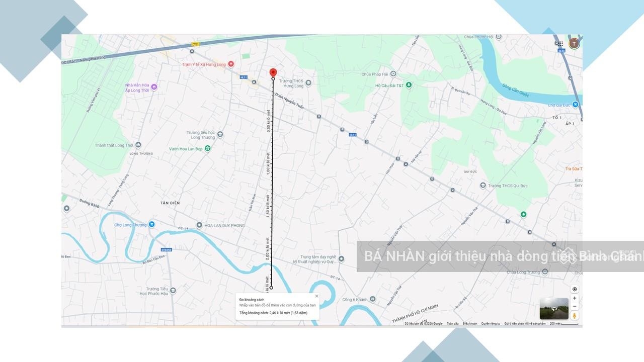Click the Trường THCS Qui Đức marker
This screenshot has height=362, width=644.
click(x=483, y=186)
